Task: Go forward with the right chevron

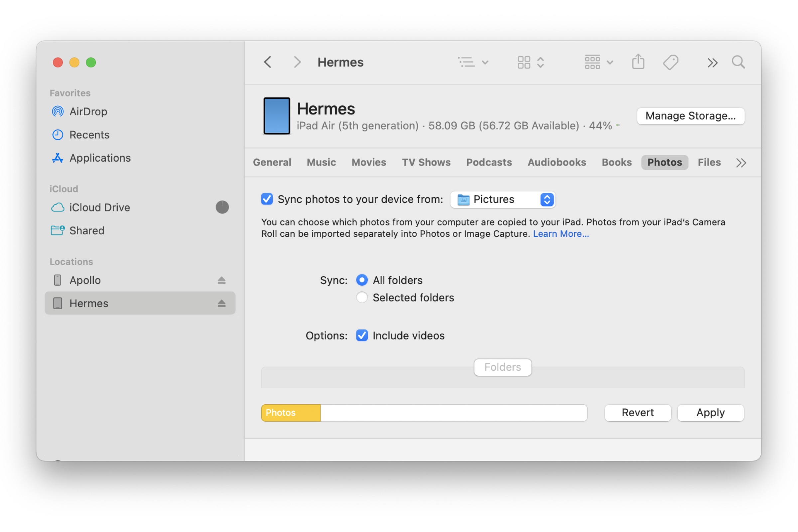Action: (297, 62)
